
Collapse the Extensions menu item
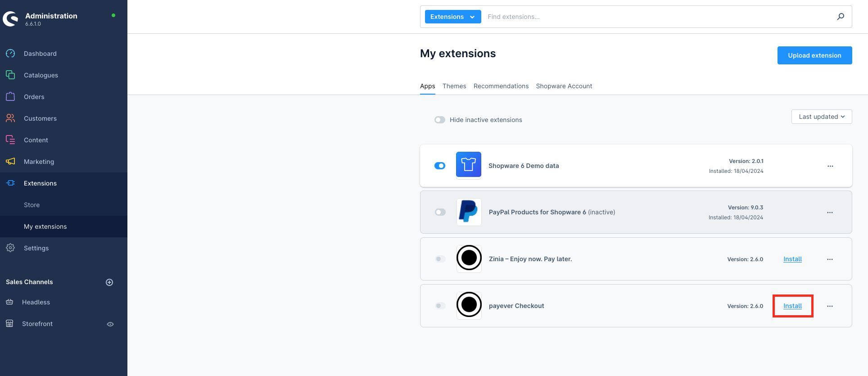tap(63, 183)
